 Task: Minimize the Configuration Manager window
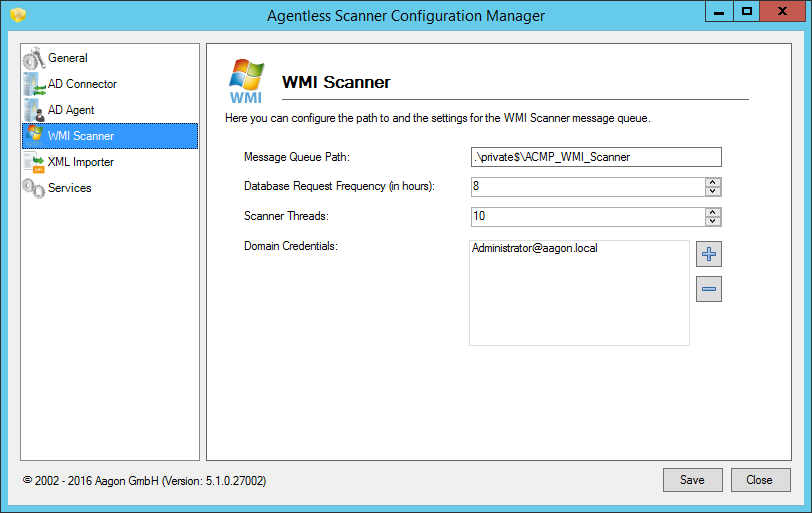click(x=719, y=12)
